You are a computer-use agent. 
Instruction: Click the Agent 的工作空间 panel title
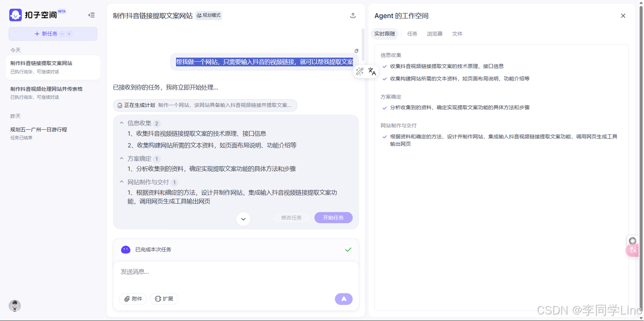pos(401,16)
